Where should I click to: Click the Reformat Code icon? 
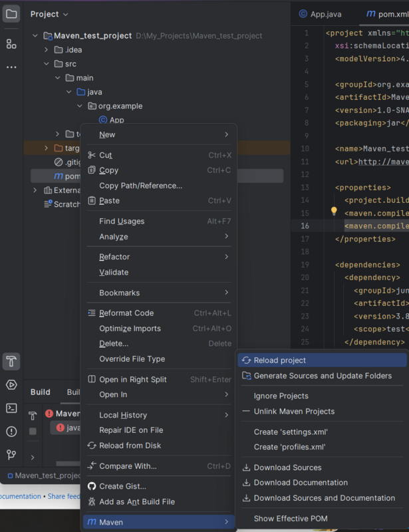coord(92,313)
